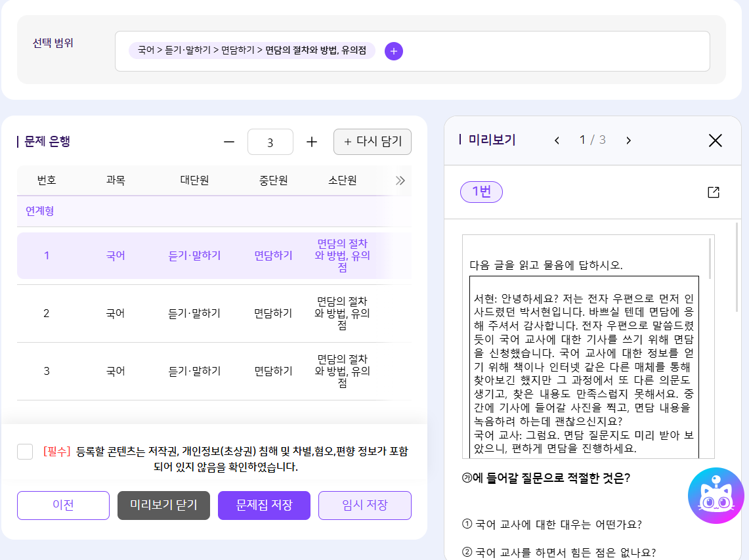This screenshot has width=749, height=560.
Task: Expand table columns with double chevron
Action: click(x=400, y=181)
